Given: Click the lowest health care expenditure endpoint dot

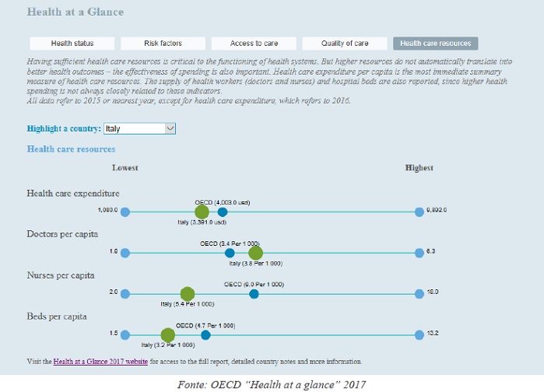Looking at the screenshot, I should [125, 212].
